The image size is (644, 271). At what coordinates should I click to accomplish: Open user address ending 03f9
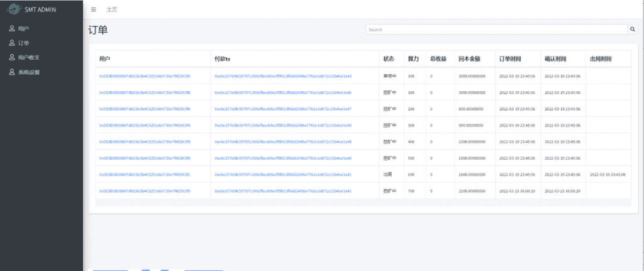[x=145, y=141]
